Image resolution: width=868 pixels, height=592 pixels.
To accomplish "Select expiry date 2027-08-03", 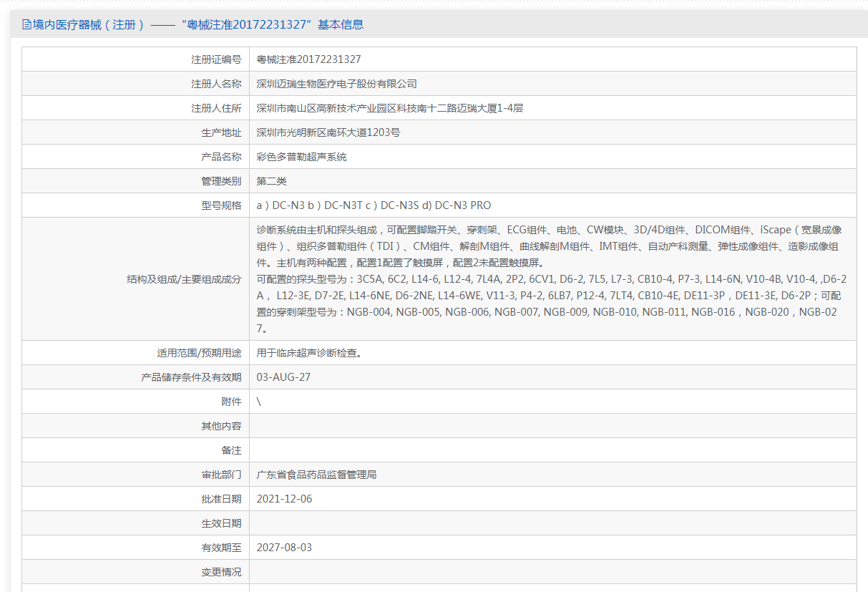I will [285, 548].
